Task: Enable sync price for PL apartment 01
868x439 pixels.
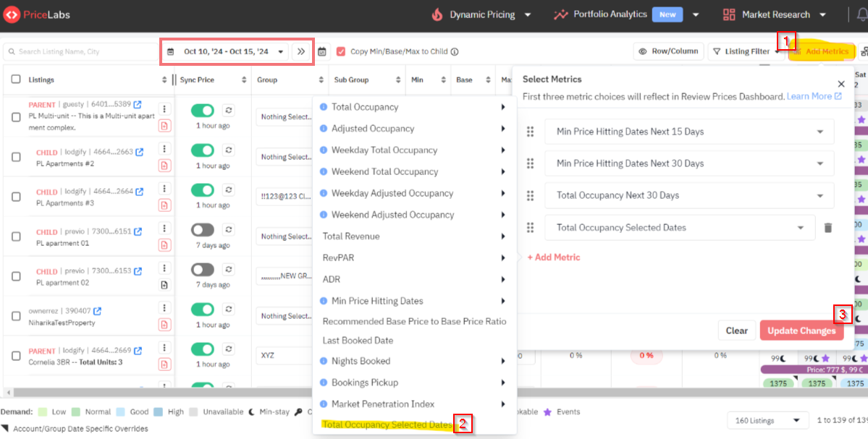Action: pos(202,230)
